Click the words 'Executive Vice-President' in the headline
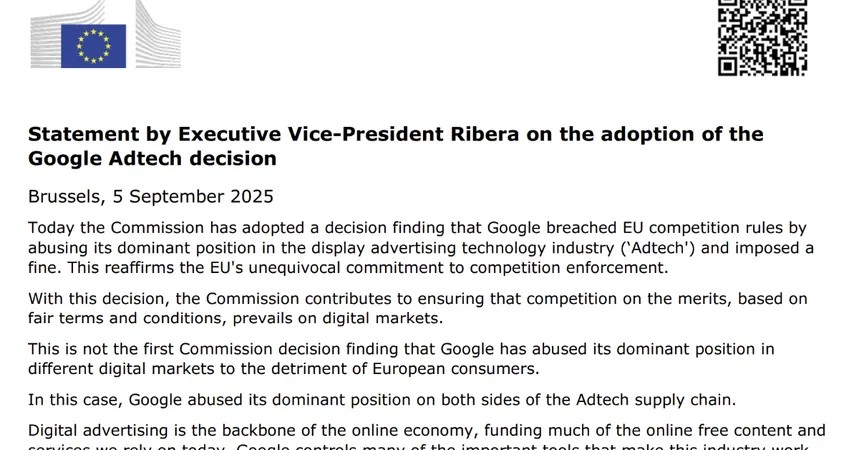 click(x=311, y=134)
